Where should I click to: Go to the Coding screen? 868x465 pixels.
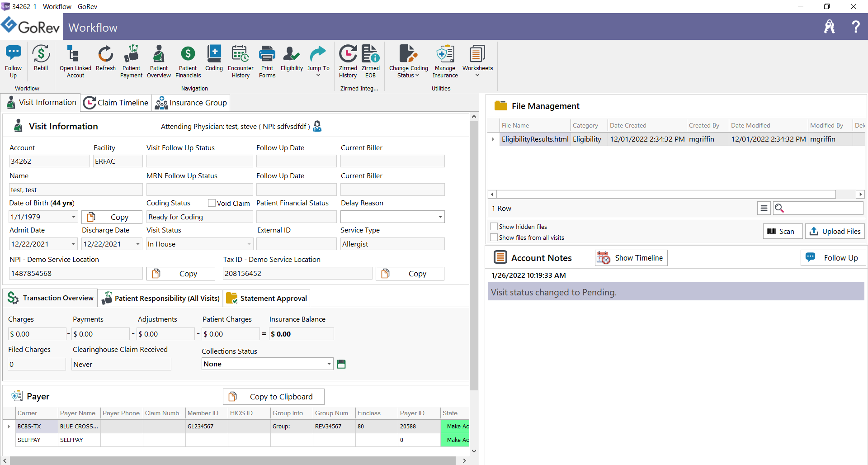pos(214,58)
